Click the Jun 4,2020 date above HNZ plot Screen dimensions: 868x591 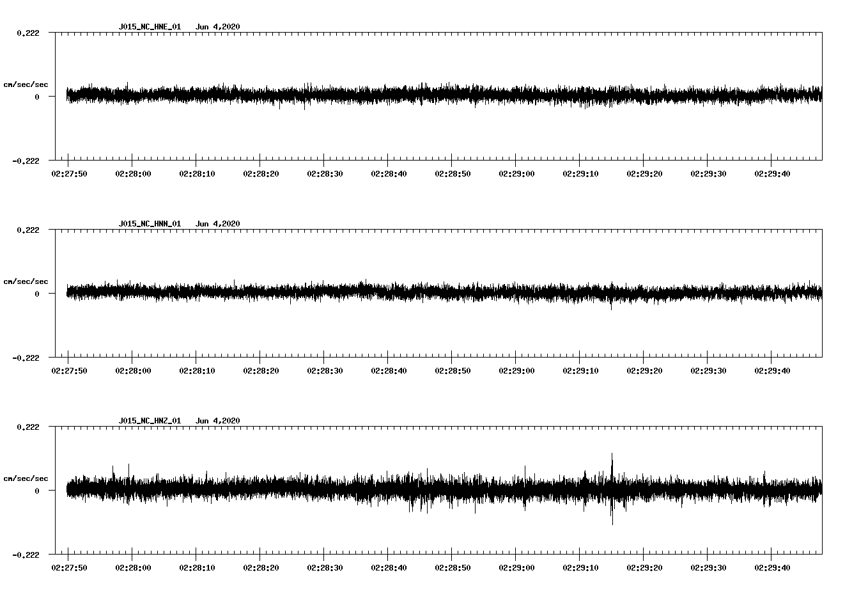(217, 421)
